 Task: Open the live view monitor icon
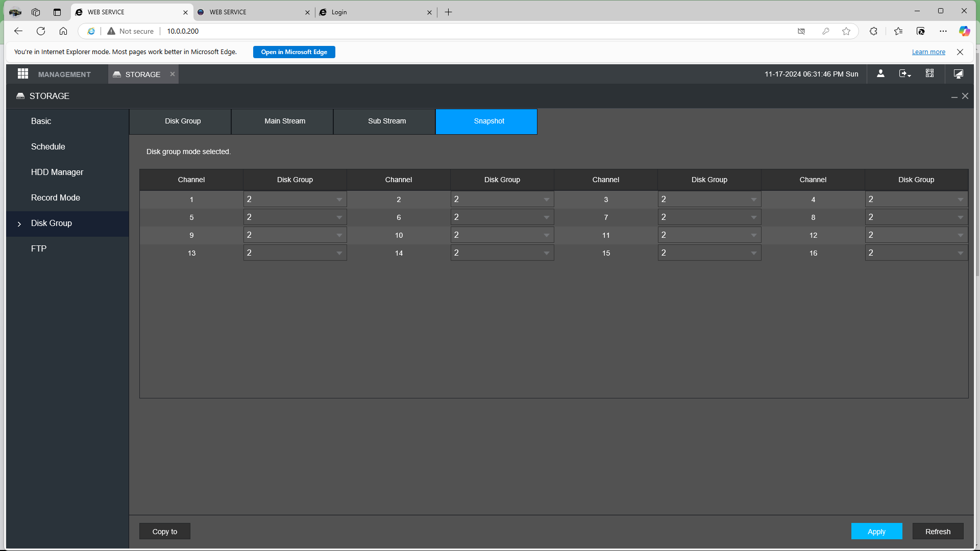[959, 74]
